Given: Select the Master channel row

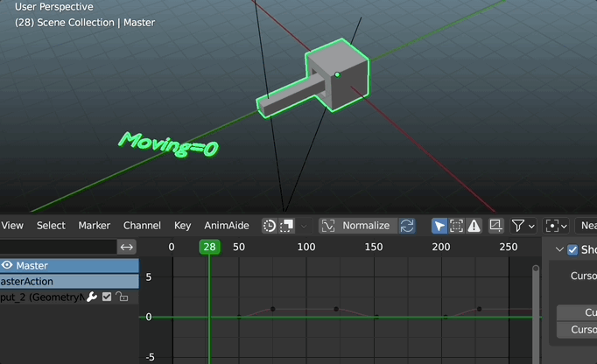Looking at the screenshot, I should coord(69,265).
